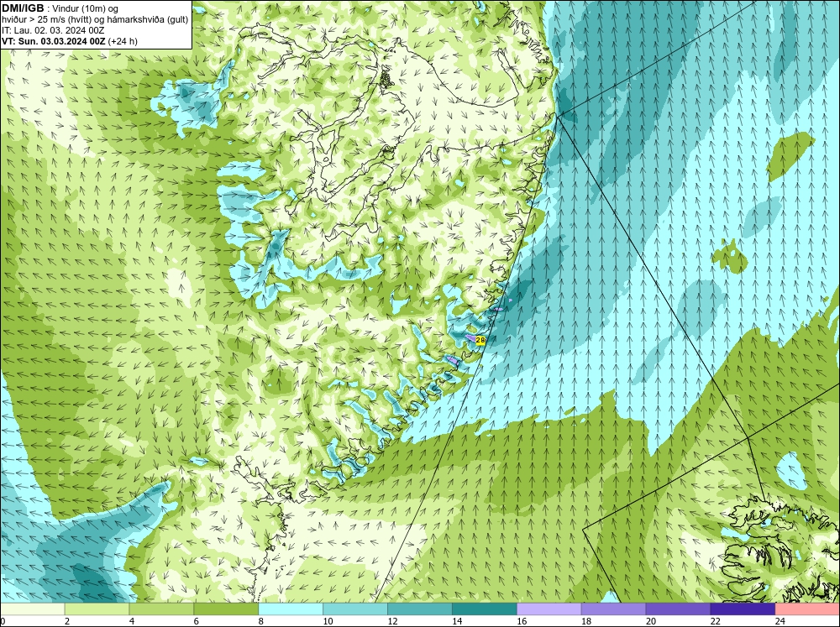This screenshot has height=627, width=840.
Task: Pick the pink above-24 m/s legend swatch
Action: click(x=807, y=609)
